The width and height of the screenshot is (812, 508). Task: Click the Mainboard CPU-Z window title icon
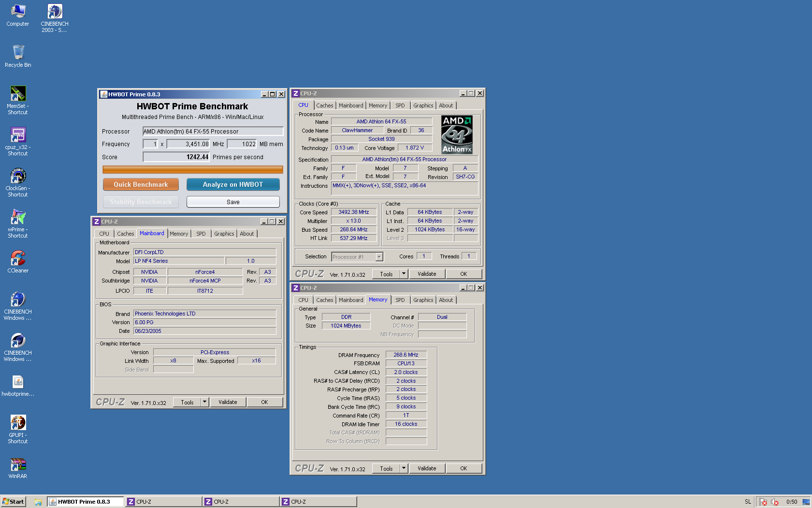point(97,222)
